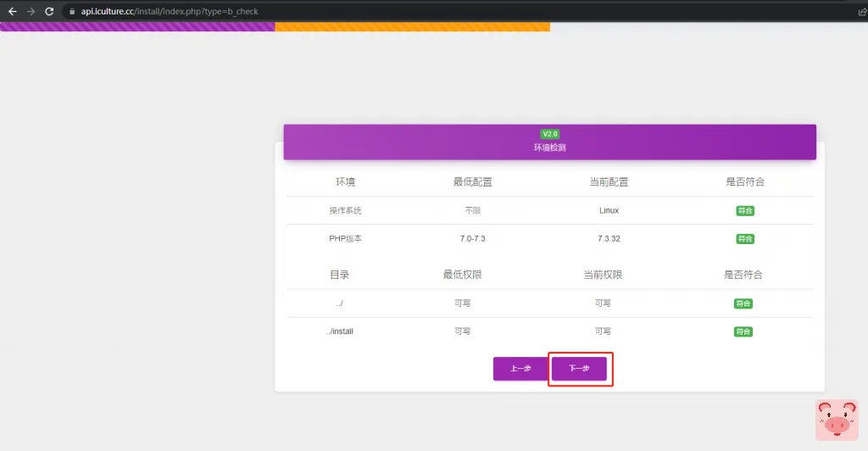Image resolution: width=868 pixels, height=451 pixels.
Task: Click the 最低权限 column header
Action: [x=462, y=275]
